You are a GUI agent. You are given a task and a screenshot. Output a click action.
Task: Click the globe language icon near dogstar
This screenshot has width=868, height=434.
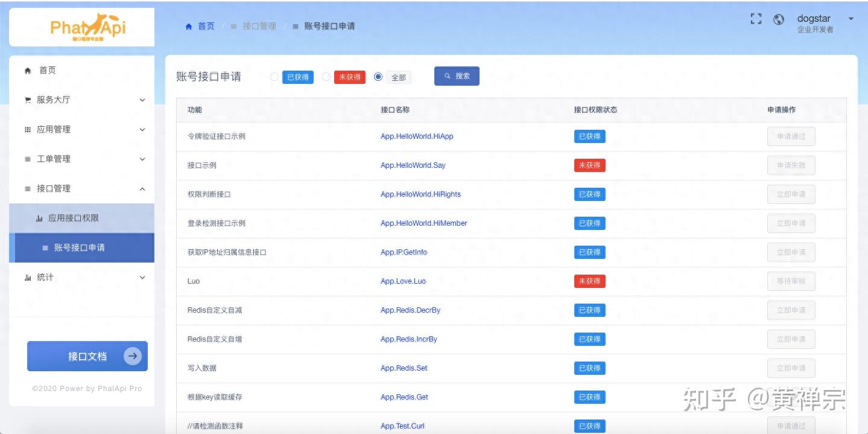tap(778, 19)
